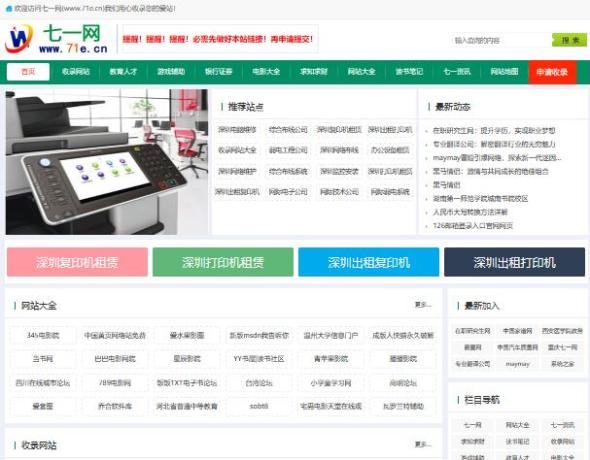The image size is (590, 460).
Task: Open 网站大全 in 栏目导航 panel
Action: (517, 425)
